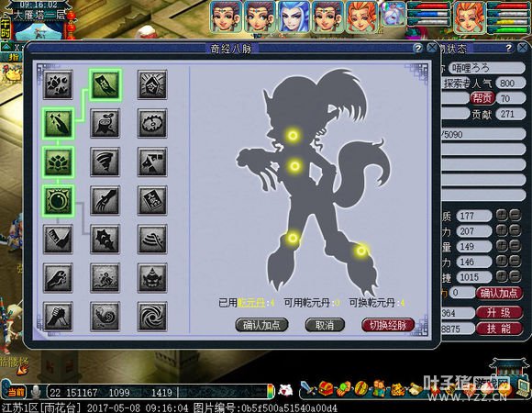Click the white pig emoticon icon

[285, 391]
